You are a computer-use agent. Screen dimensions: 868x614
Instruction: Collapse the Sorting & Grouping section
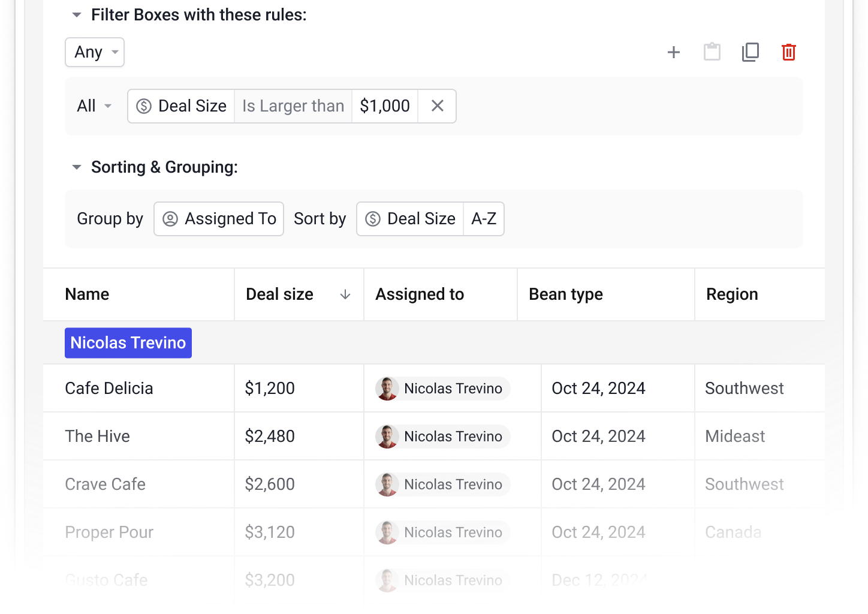(76, 167)
